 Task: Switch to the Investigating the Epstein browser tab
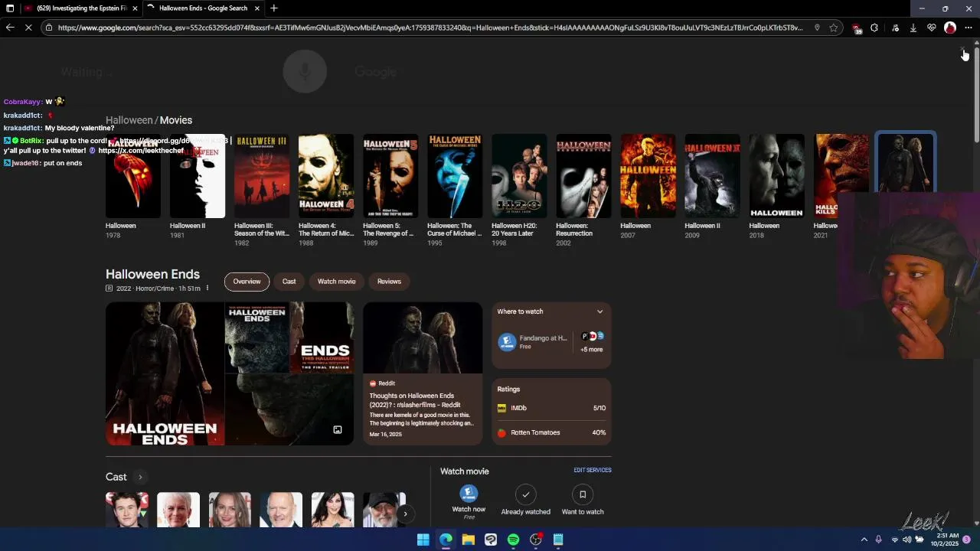[80, 8]
